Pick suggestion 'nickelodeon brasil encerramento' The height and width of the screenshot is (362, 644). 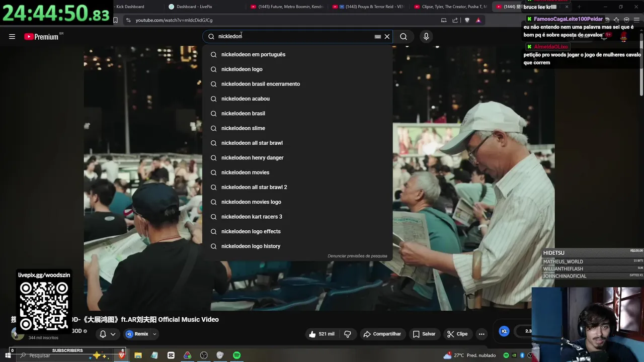point(297,84)
